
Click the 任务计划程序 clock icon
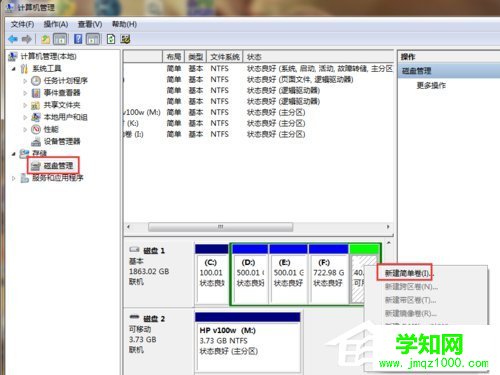click(x=36, y=81)
